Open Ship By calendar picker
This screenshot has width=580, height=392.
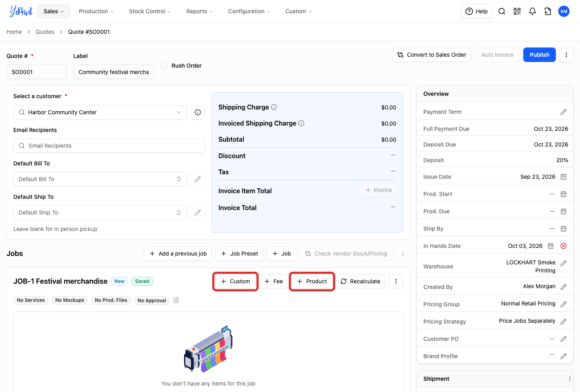tap(563, 229)
